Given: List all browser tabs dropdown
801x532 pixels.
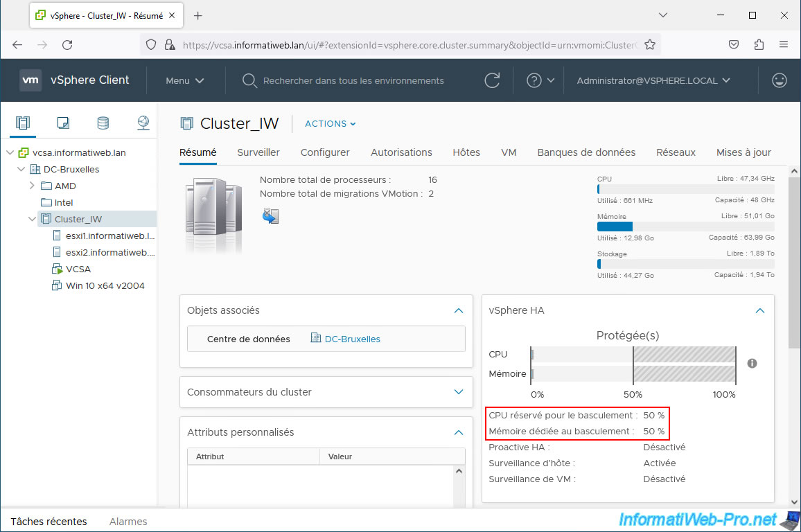Looking at the screenshot, I should point(663,15).
